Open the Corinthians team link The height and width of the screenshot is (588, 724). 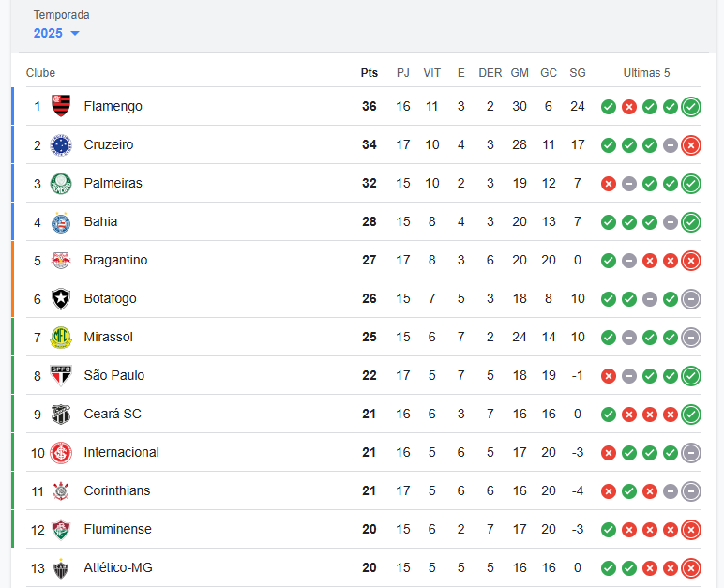tap(117, 490)
